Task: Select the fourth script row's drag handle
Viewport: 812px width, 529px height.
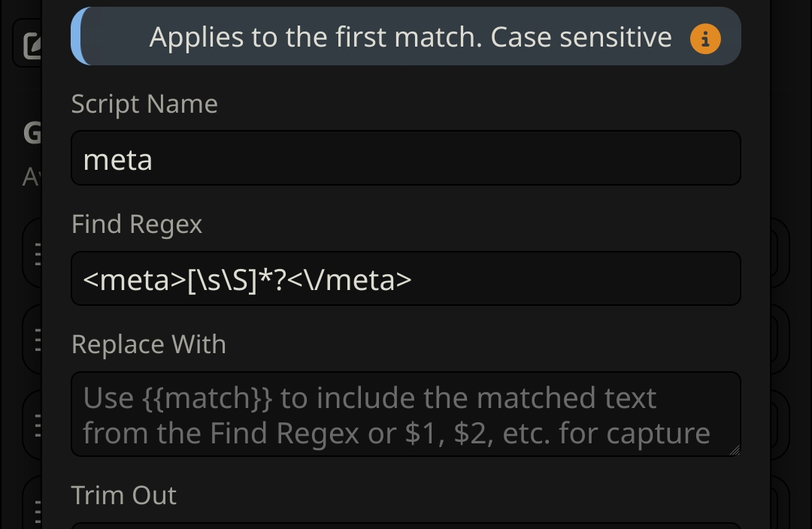Action: point(38,512)
